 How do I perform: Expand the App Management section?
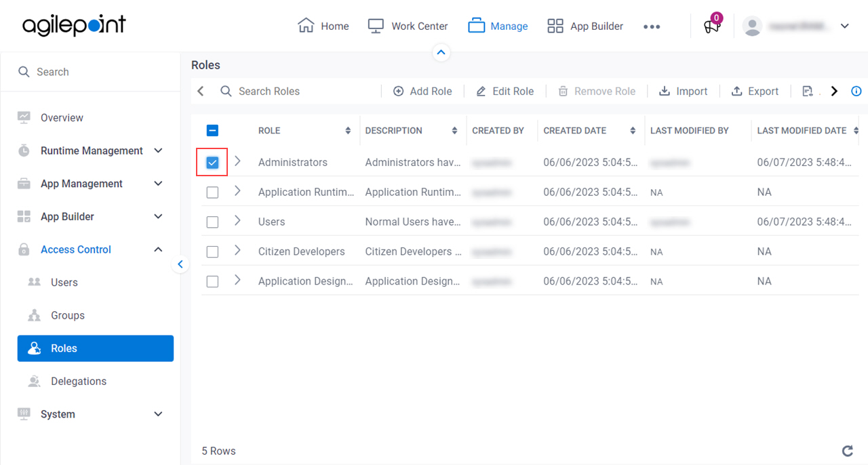point(158,184)
